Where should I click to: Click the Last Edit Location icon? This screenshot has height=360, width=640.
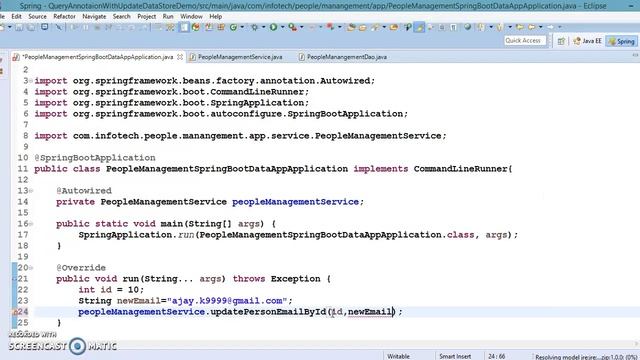(x=520, y=27)
